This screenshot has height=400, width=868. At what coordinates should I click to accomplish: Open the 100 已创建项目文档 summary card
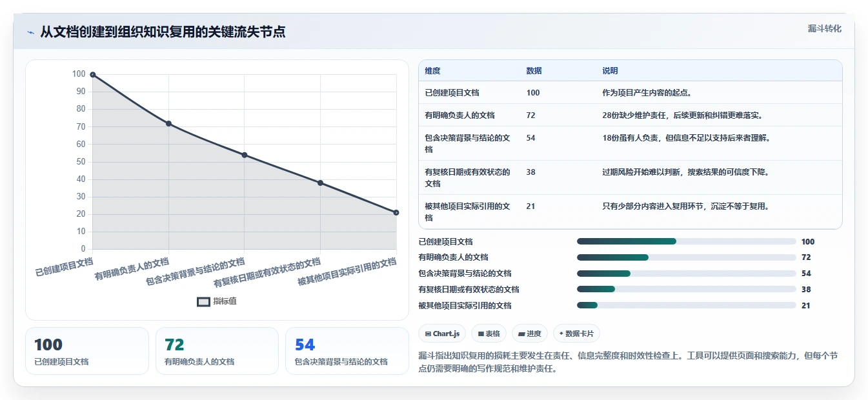point(87,351)
